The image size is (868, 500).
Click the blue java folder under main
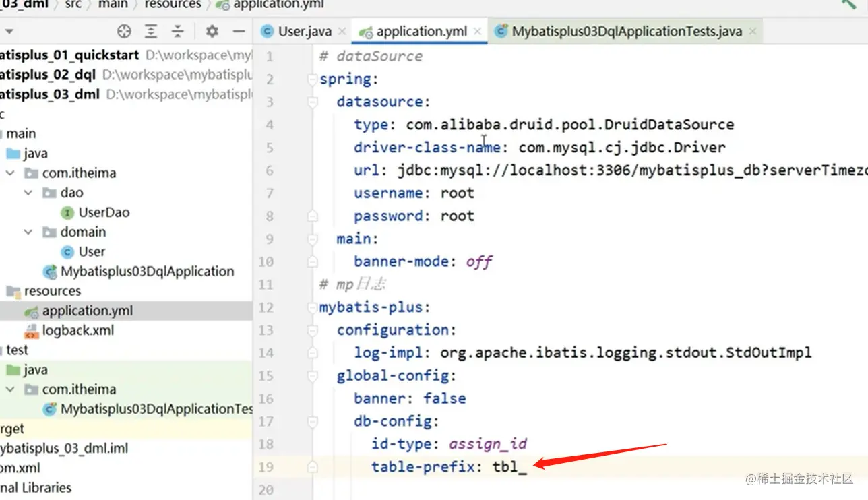pos(13,154)
